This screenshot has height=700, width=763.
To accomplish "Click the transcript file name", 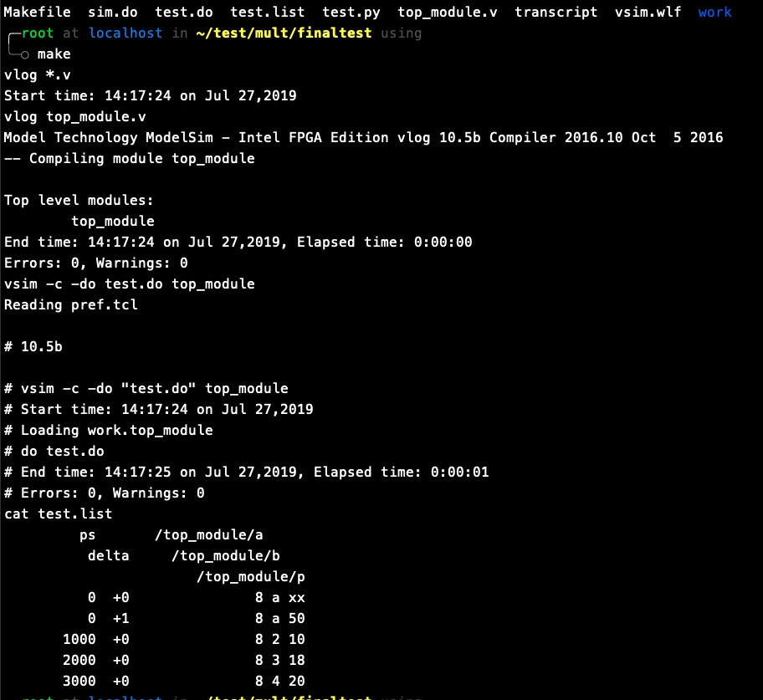I will pyautogui.click(x=556, y=13).
